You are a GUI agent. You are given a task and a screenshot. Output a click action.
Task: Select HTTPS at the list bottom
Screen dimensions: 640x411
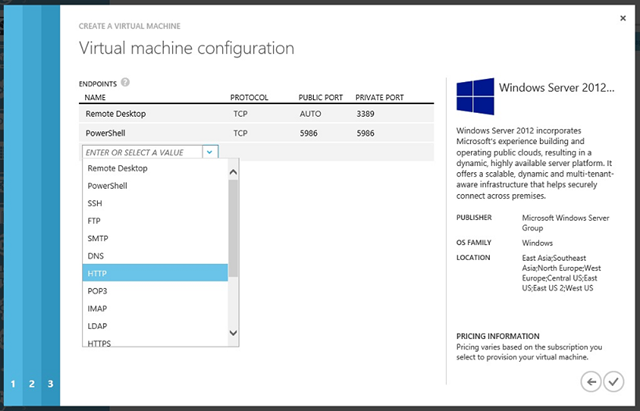click(x=155, y=342)
